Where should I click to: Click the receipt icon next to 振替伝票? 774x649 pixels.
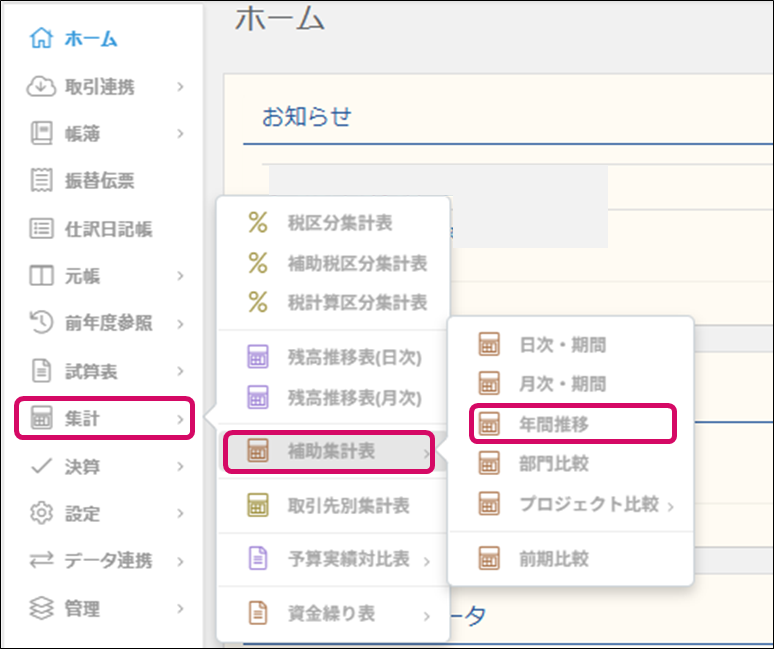41,181
